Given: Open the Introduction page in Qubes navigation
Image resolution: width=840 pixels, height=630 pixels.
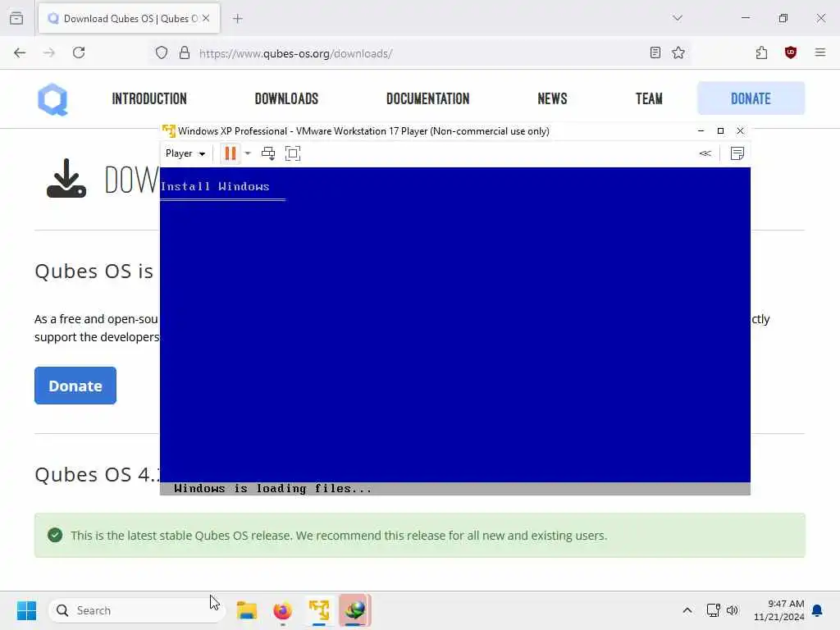Looking at the screenshot, I should tap(149, 99).
